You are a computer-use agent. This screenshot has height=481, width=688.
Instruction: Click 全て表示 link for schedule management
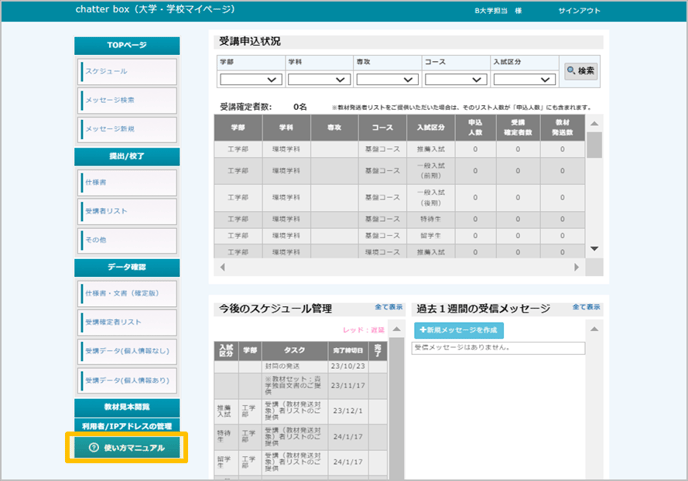click(389, 307)
